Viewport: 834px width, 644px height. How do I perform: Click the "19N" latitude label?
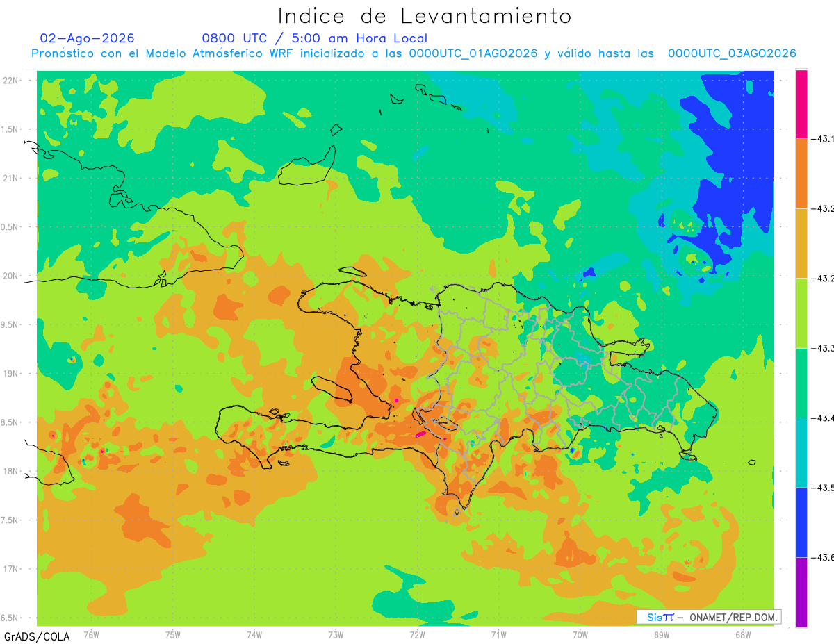point(10,373)
